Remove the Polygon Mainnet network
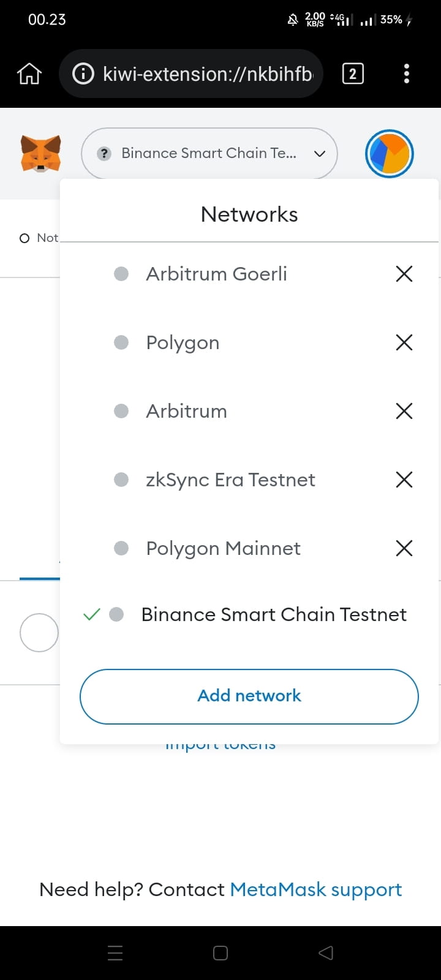 (x=404, y=548)
